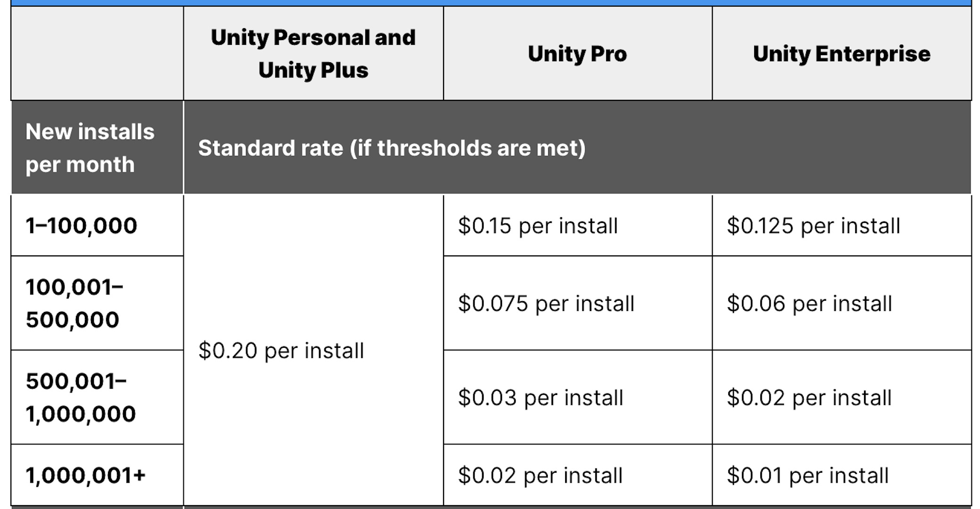Screen dimensions: 980x509
Task: Select the New installs per month header
Action: click(x=97, y=148)
